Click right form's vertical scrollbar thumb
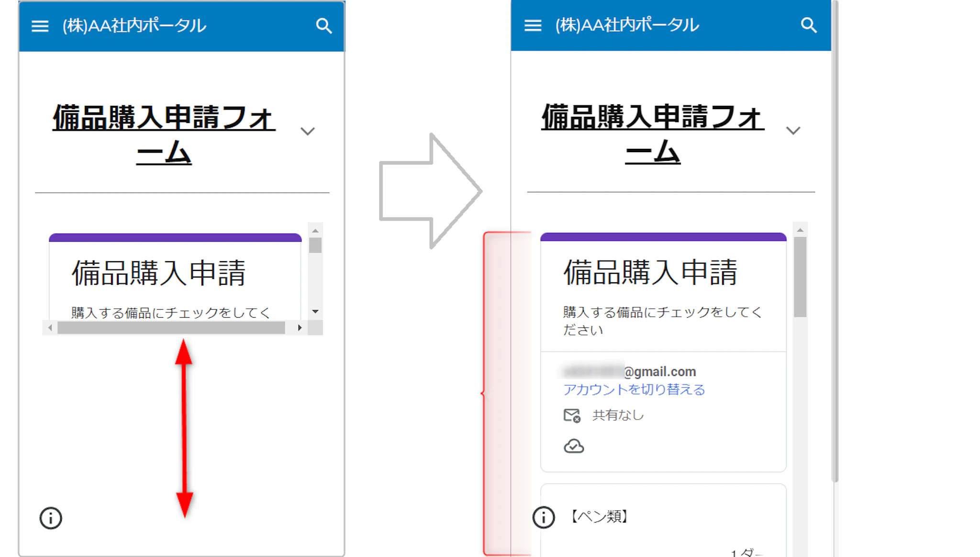 click(800, 277)
